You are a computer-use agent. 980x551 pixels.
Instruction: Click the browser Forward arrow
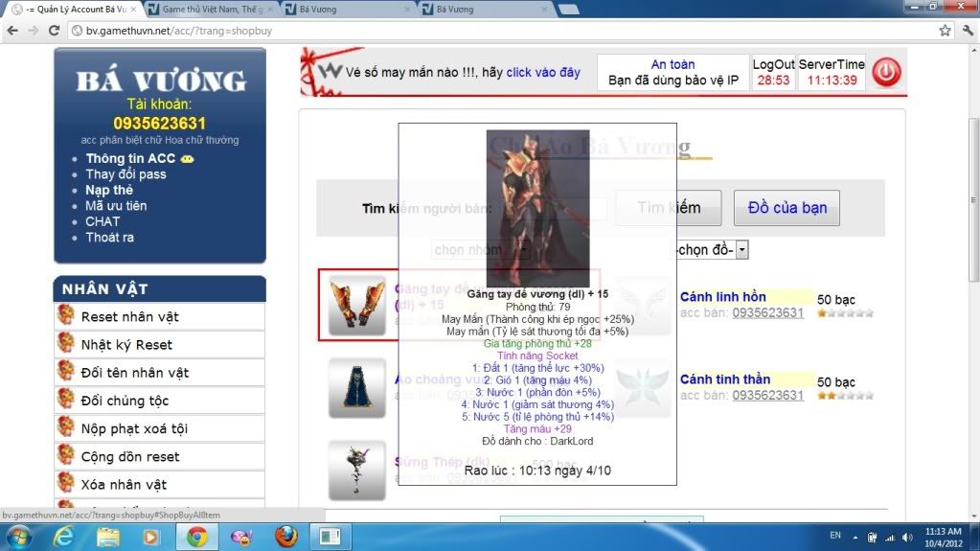(x=34, y=31)
